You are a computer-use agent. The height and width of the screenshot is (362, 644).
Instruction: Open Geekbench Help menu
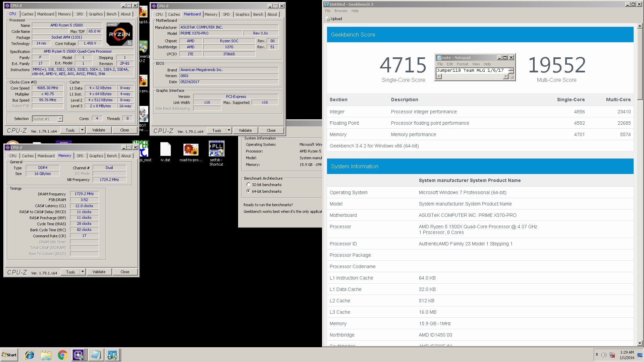pyautogui.click(x=355, y=11)
